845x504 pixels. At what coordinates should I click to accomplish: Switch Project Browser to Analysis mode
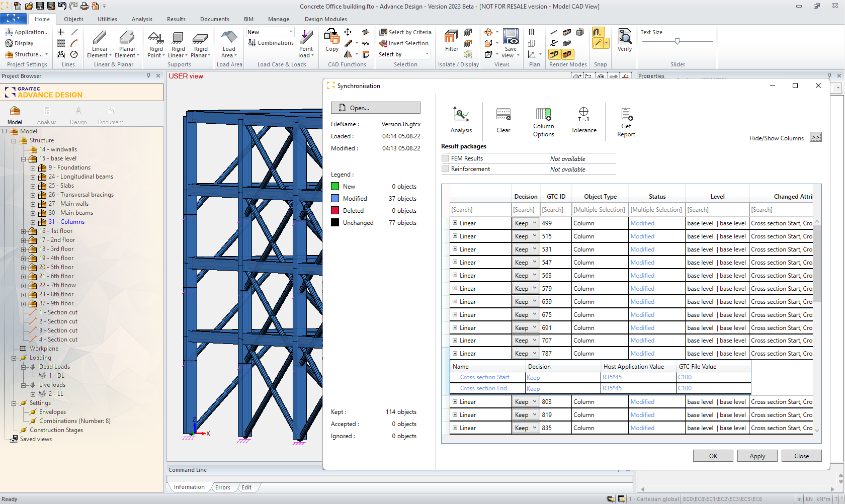click(47, 115)
